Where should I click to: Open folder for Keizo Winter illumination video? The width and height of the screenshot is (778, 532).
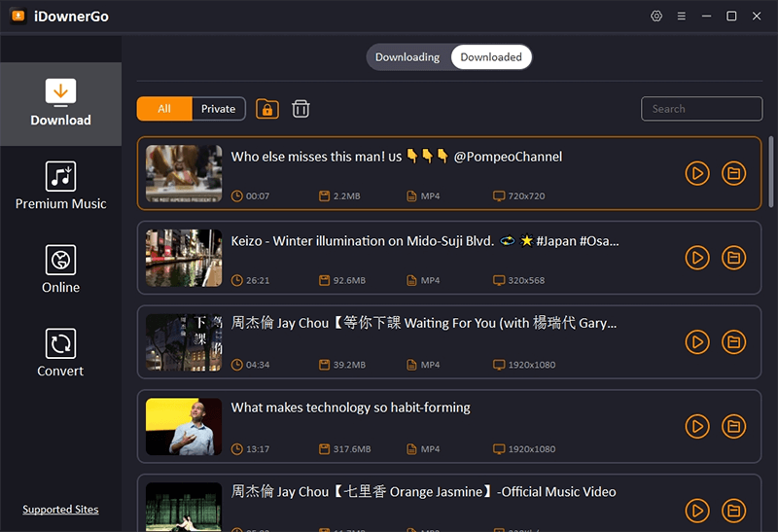pos(734,258)
